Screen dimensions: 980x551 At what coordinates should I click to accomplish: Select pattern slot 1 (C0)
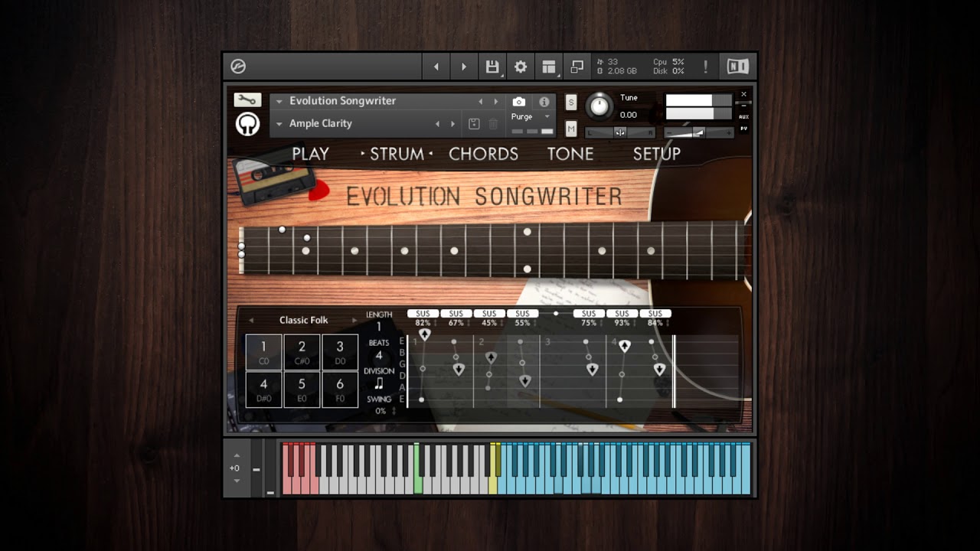pyautogui.click(x=263, y=352)
